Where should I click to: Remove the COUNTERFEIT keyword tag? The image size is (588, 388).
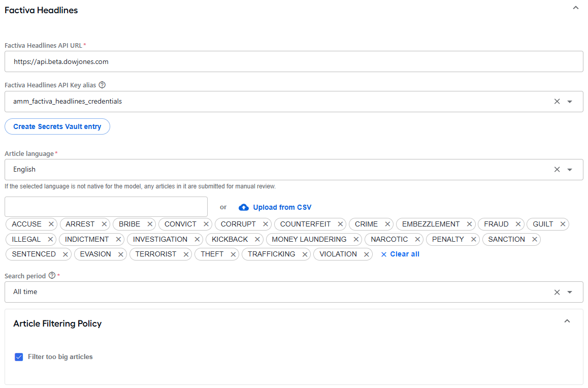coord(340,224)
